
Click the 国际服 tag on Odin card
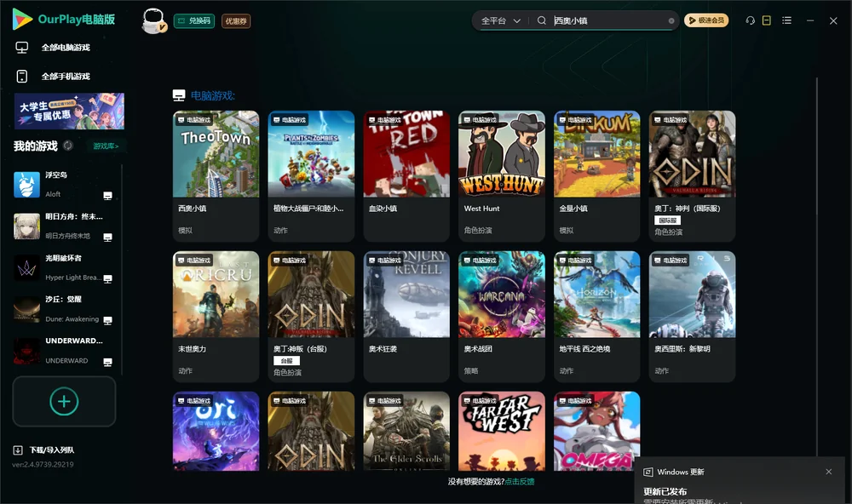[x=667, y=220]
